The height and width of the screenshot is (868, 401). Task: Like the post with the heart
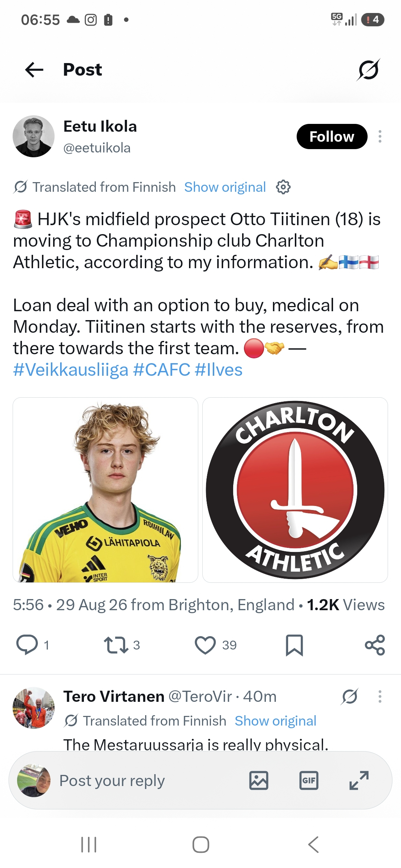pyautogui.click(x=205, y=645)
